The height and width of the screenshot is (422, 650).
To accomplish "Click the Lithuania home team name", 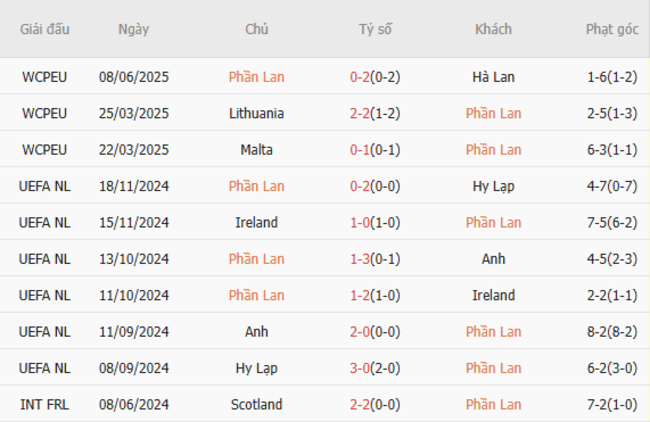I will (256, 113).
